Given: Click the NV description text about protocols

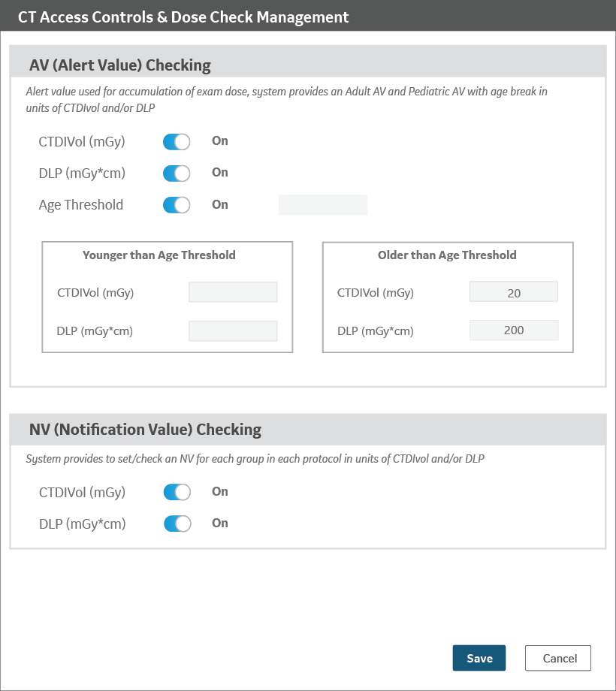Looking at the screenshot, I should pos(255,458).
